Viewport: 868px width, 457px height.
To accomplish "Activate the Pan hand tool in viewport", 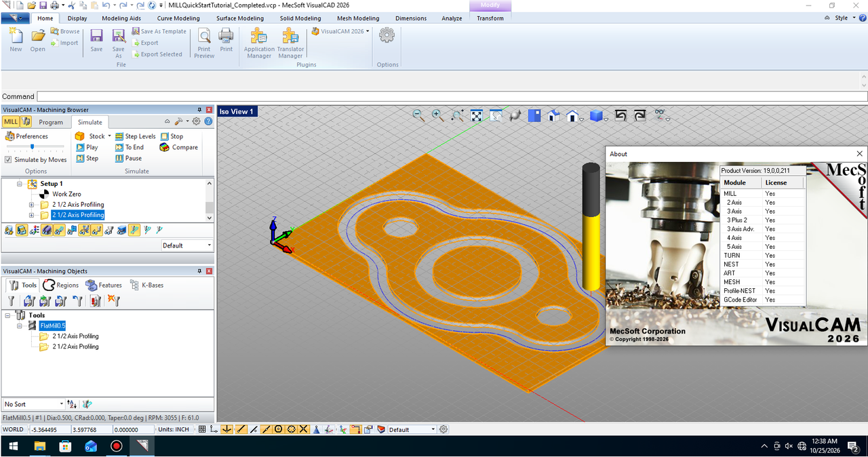I will pyautogui.click(x=496, y=115).
